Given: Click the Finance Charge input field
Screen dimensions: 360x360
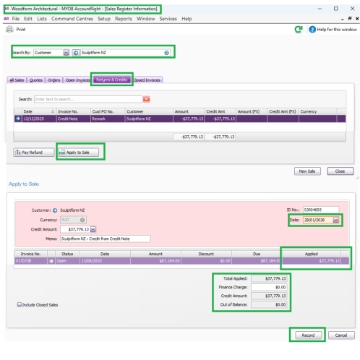Looking at the screenshot, I should 269,287.
